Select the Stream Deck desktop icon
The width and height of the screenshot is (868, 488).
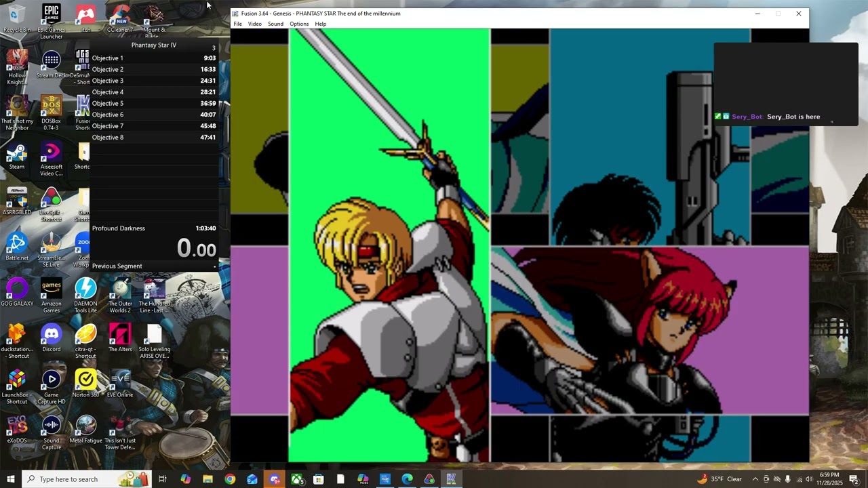(x=51, y=64)
